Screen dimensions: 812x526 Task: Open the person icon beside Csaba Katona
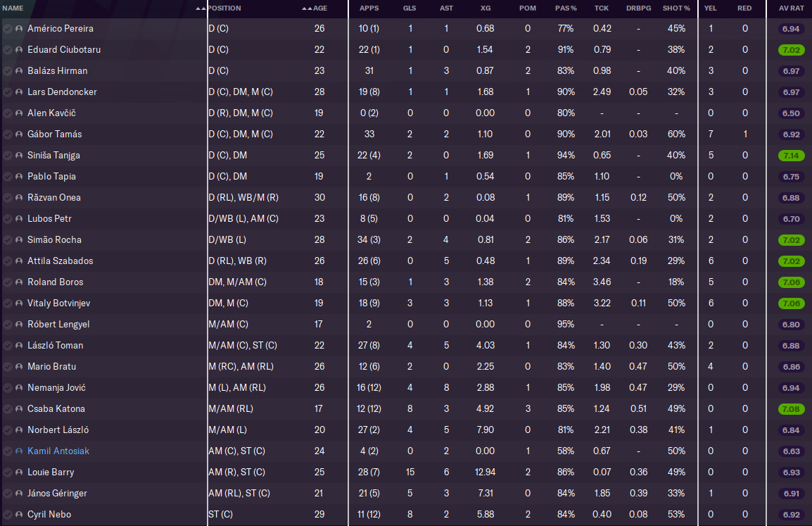pos(19,409)
